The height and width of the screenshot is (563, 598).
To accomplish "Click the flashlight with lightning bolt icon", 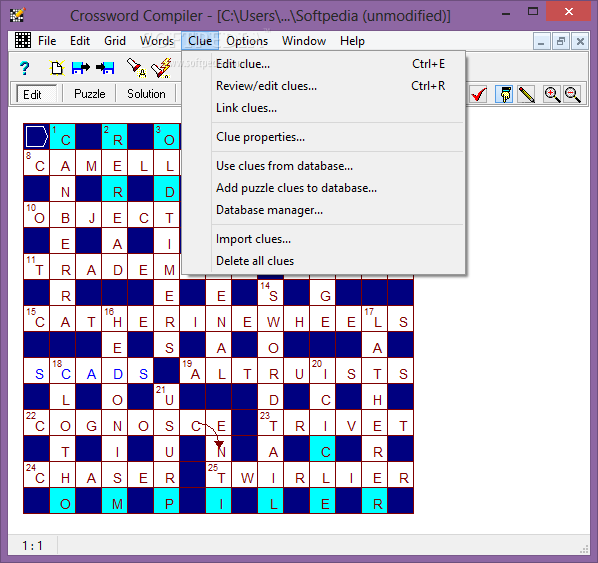I will pos(161,68).
